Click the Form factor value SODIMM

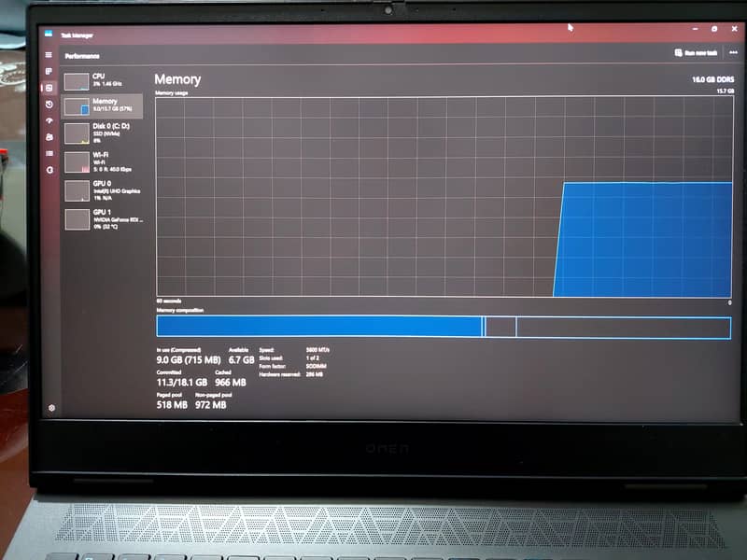(x=317, y=366)
